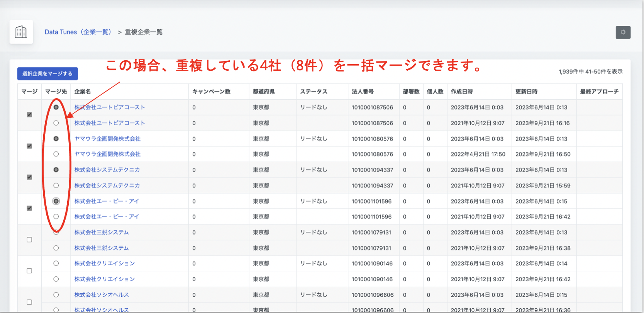This screenshot has width=644, height=313.
Task: Select merge-target radio for ヤマウラ企画開発 row created 2022年4月21日
Action: pos(56,154)
